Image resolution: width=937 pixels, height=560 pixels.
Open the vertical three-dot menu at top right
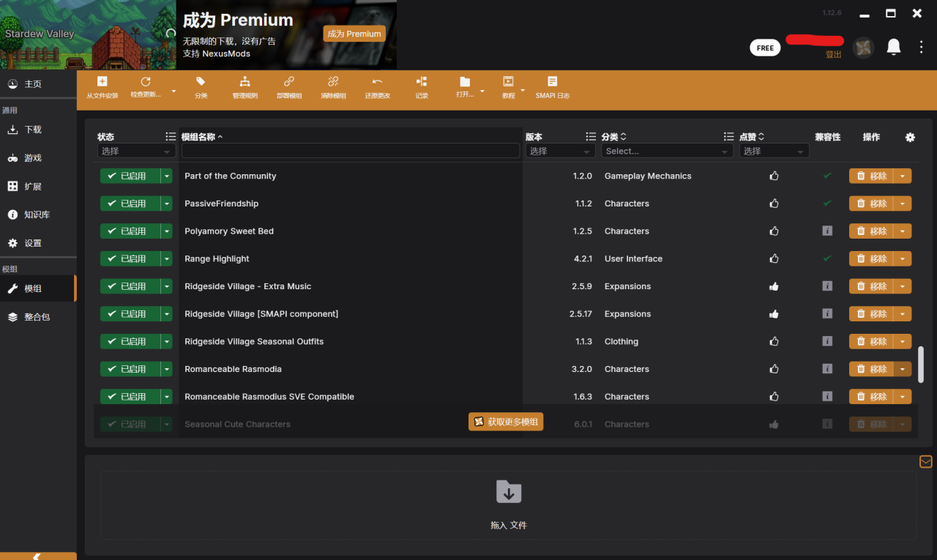[921, 48]
